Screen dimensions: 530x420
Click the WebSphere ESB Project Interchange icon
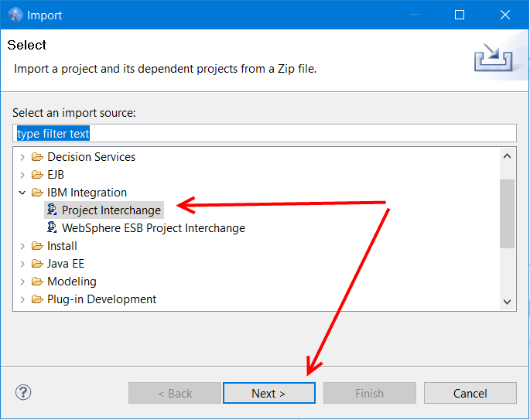coord(53,228)
